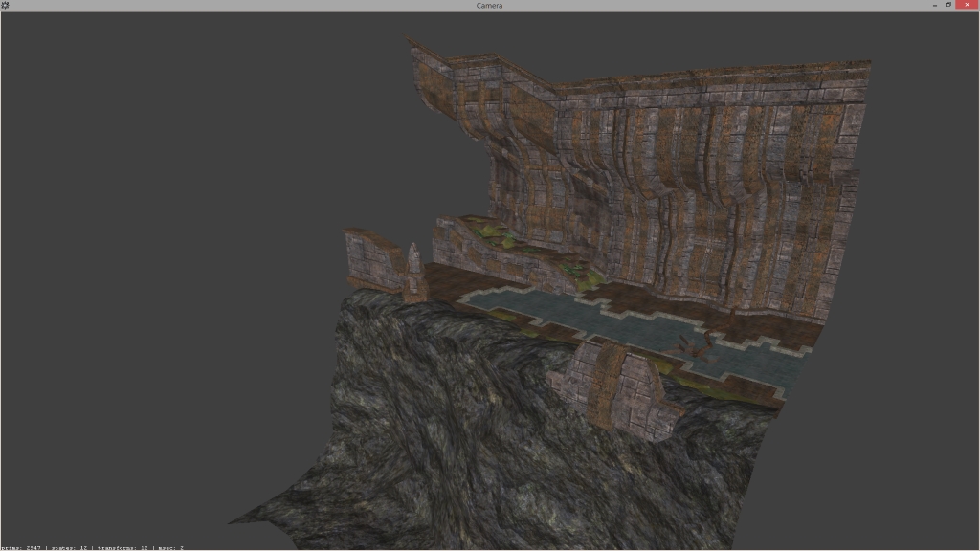Minimize the Camera window
This screenshot has height=551, width=980.
click(934, 5)
